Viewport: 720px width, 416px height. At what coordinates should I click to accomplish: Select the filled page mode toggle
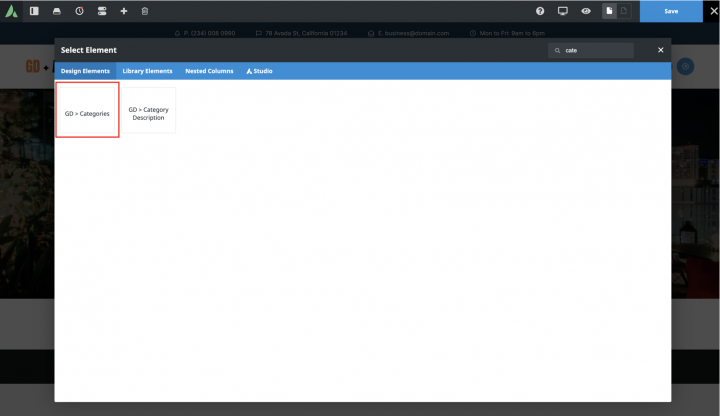click(x=609, y=11)
